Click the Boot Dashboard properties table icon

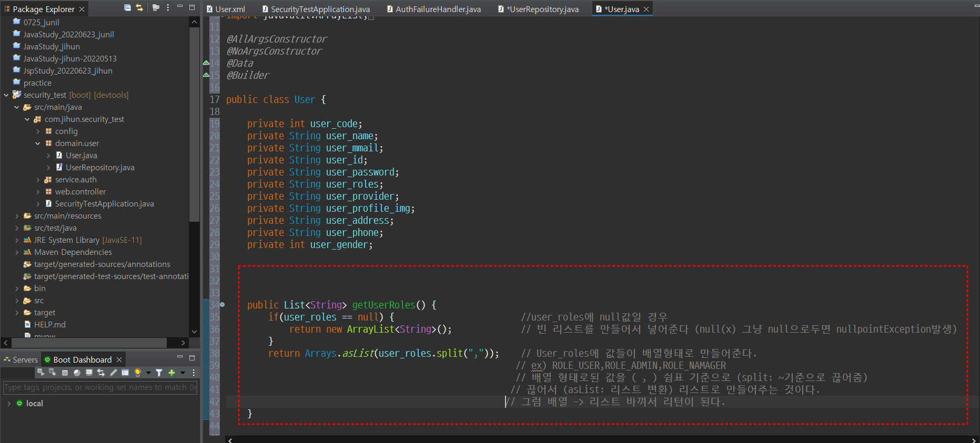125,373
